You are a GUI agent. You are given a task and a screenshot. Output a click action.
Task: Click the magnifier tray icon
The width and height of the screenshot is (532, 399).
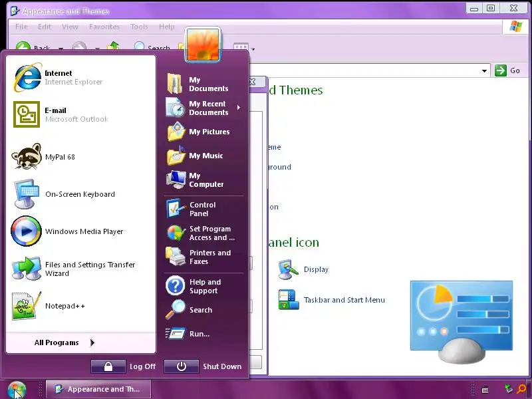point(522,389)
